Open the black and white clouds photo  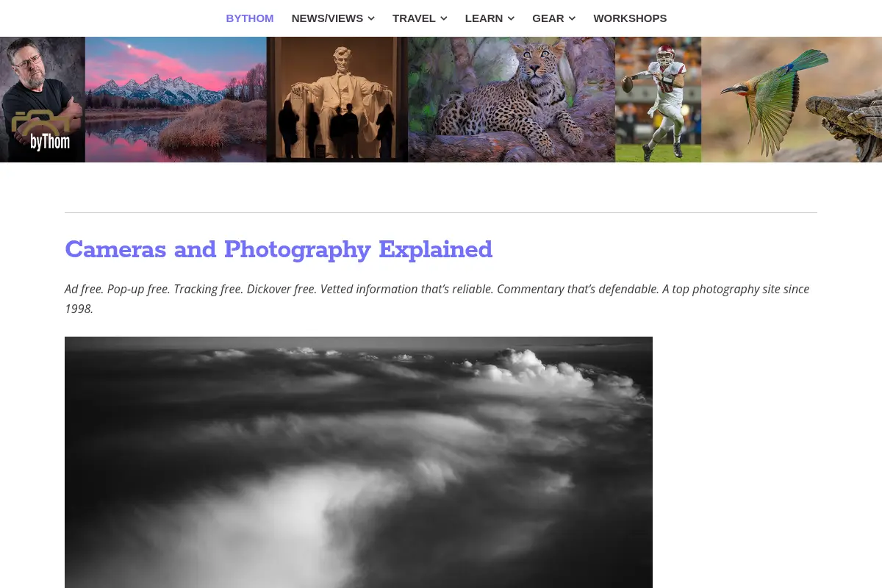[x=359, y=462]
